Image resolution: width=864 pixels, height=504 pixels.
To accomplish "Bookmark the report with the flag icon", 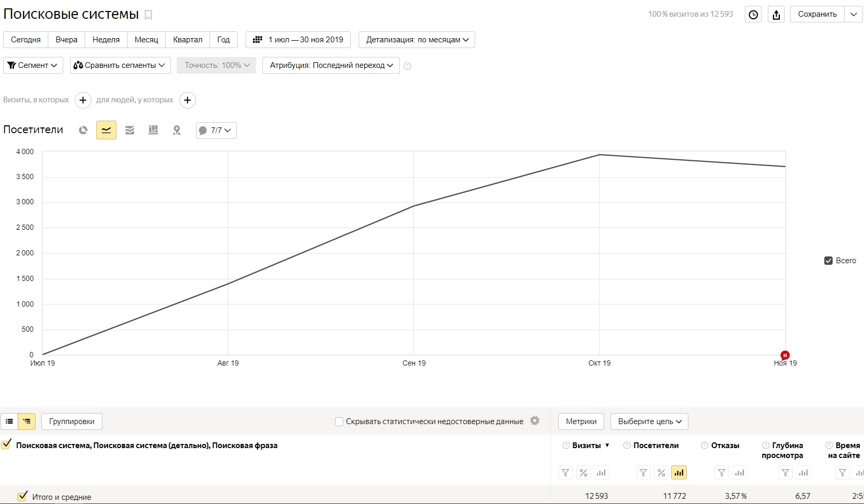I will [148, 15].
